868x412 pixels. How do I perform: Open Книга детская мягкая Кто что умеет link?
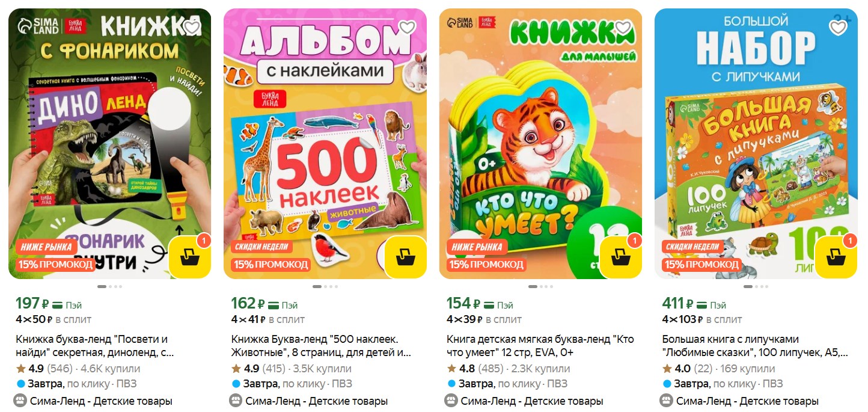[x=540, y=346]
